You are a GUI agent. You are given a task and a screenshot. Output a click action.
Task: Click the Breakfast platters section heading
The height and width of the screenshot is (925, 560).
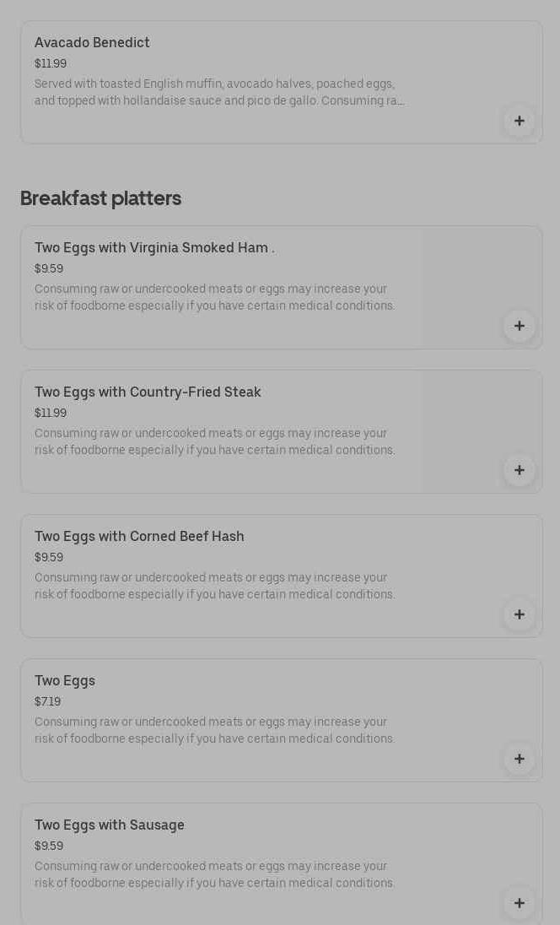tap(100, 198)
